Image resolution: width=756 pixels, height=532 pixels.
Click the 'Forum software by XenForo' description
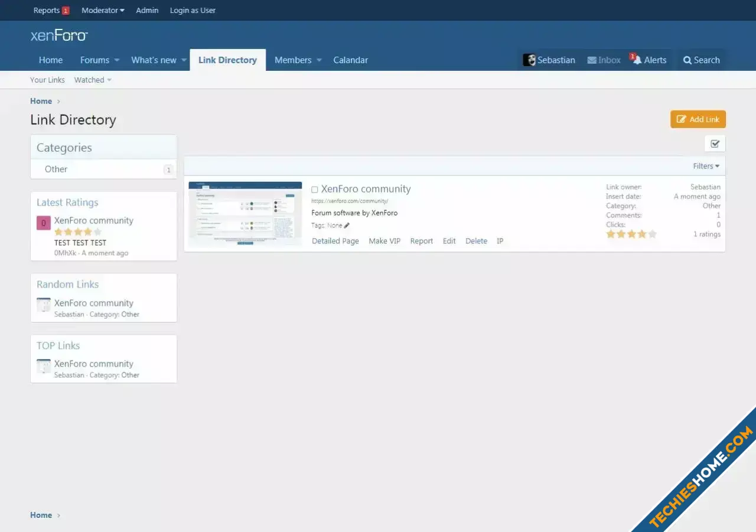[x=354, y=213]
